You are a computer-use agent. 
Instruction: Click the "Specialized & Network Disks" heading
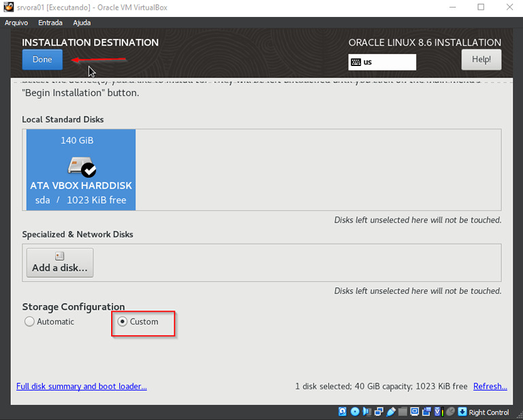coord(78,234)
